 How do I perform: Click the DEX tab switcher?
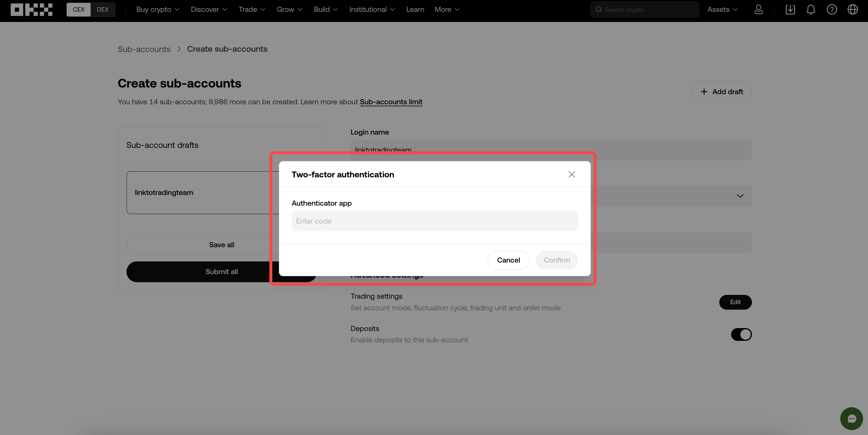point(103,10)
